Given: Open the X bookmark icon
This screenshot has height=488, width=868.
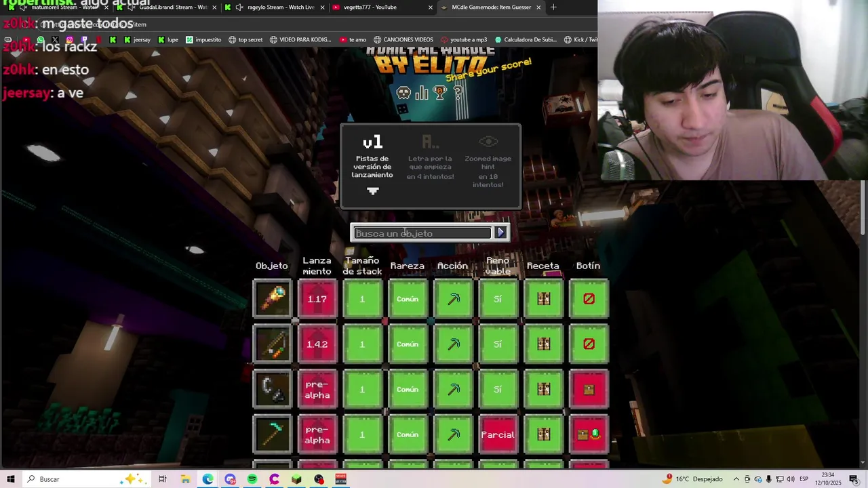Looking at the screenshot, I should click(55, 40).
